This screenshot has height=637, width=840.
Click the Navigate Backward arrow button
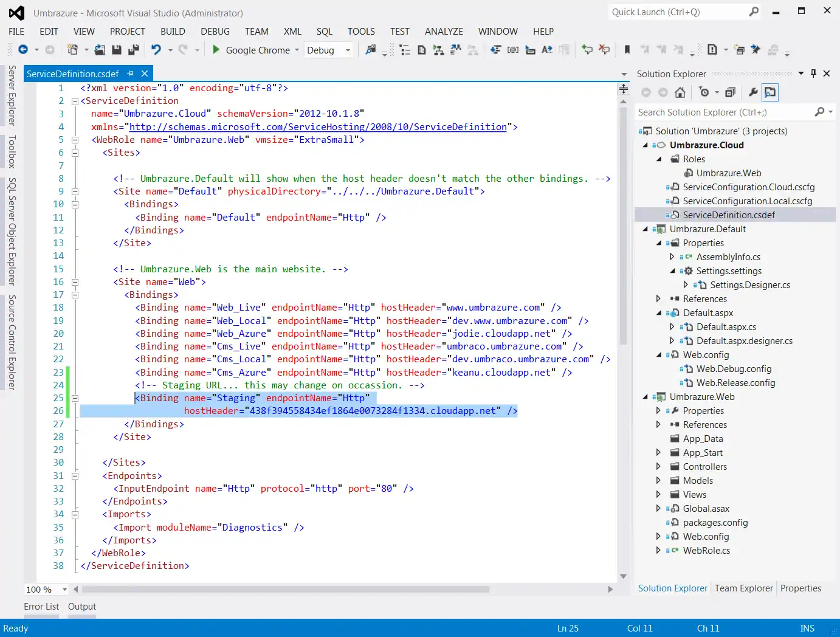23,50
